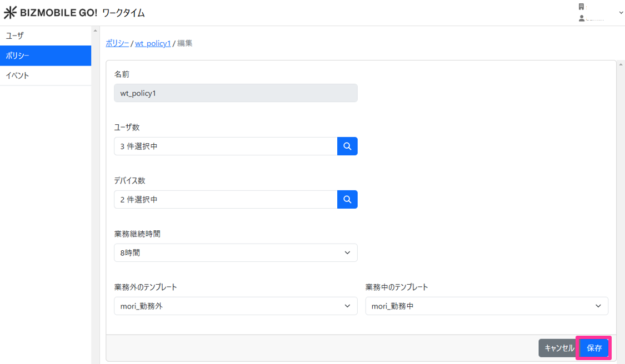Open the 業務中のテンプレート dropdown
This screenshot has height=364, width=625.
pyautogui.click(x=487, y=306)
